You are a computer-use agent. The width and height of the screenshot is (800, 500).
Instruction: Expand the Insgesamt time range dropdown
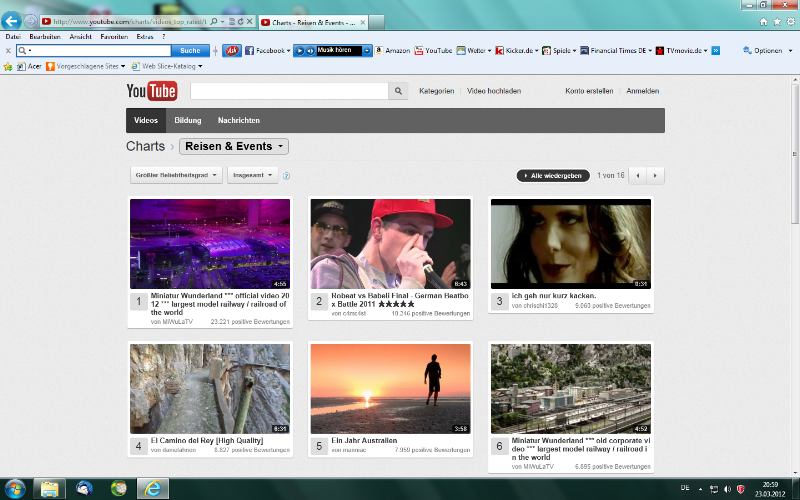click(252, 175)
